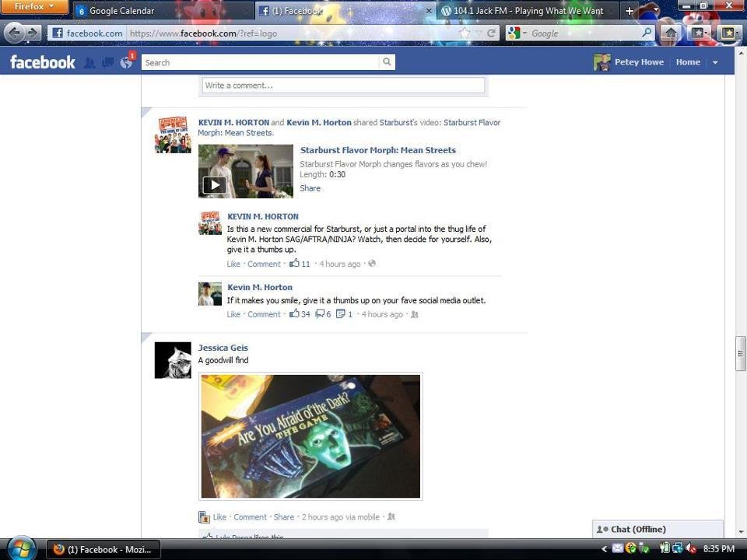
Task: Click into the Google search box
Action: 585,33
